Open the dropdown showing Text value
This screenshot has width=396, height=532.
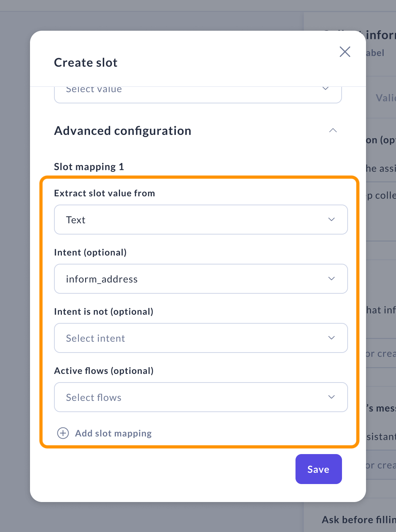pyautogui.click(x=201, y=220)
